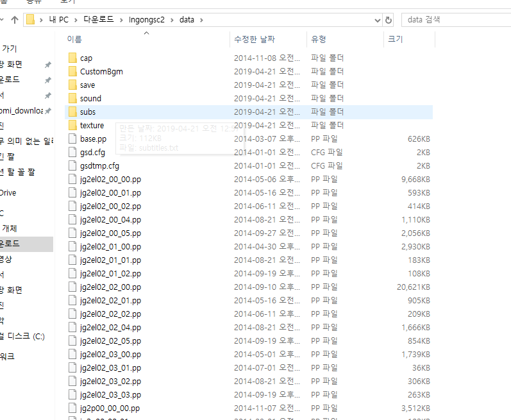Select the cap folder icon

point(72,58)
